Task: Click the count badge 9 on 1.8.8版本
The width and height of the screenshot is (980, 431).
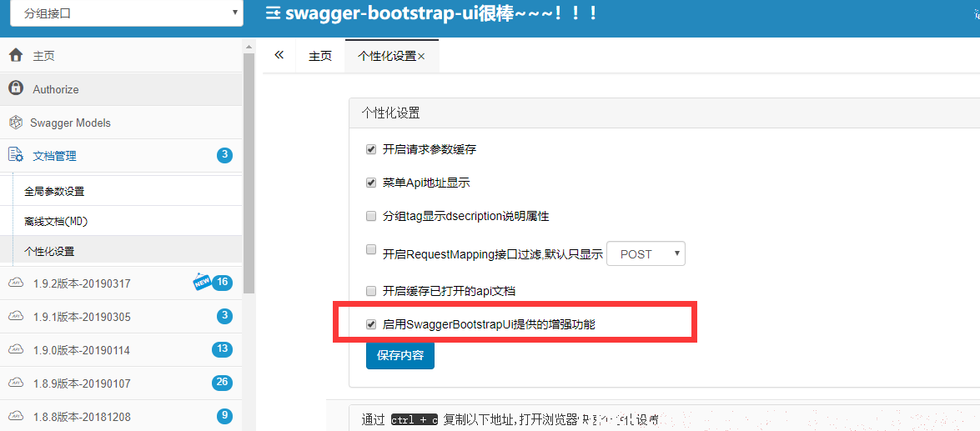Action: [224, 415]
